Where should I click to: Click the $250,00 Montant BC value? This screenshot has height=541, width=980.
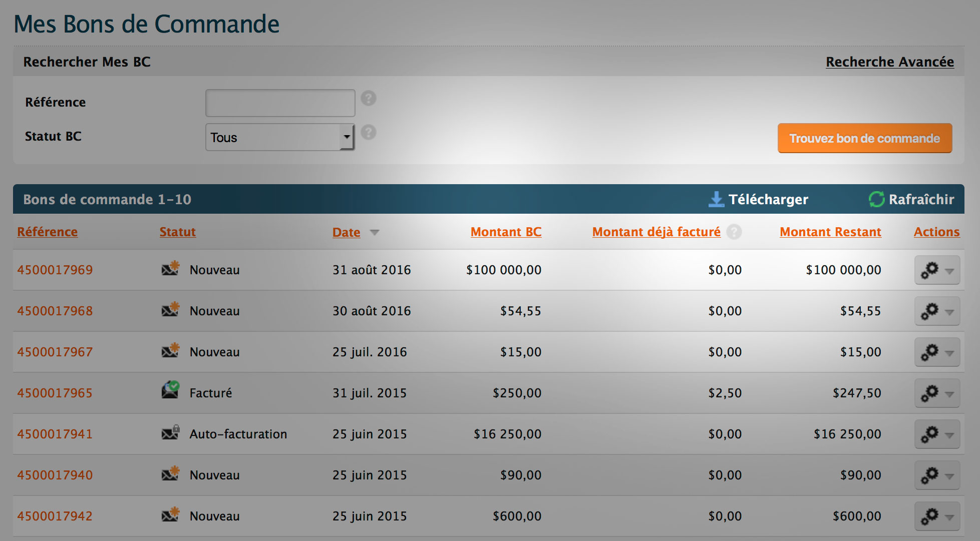pos(517,393)
